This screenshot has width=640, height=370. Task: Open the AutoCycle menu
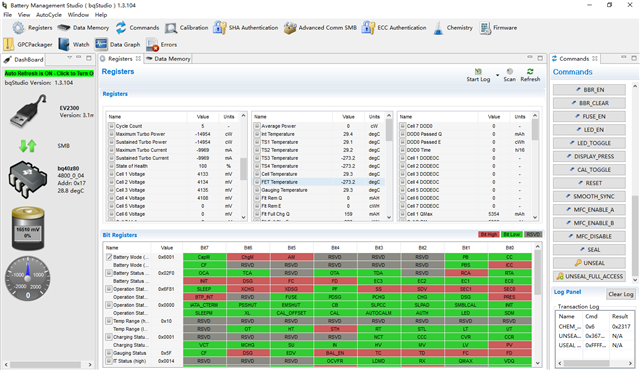click(49, 15)
